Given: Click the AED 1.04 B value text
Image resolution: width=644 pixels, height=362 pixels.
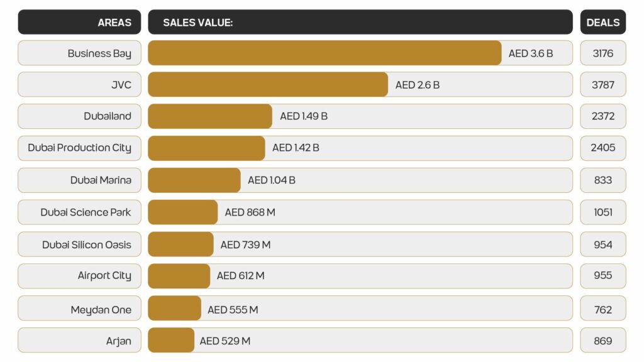Looking at the screenshot, I should point(271,180).
